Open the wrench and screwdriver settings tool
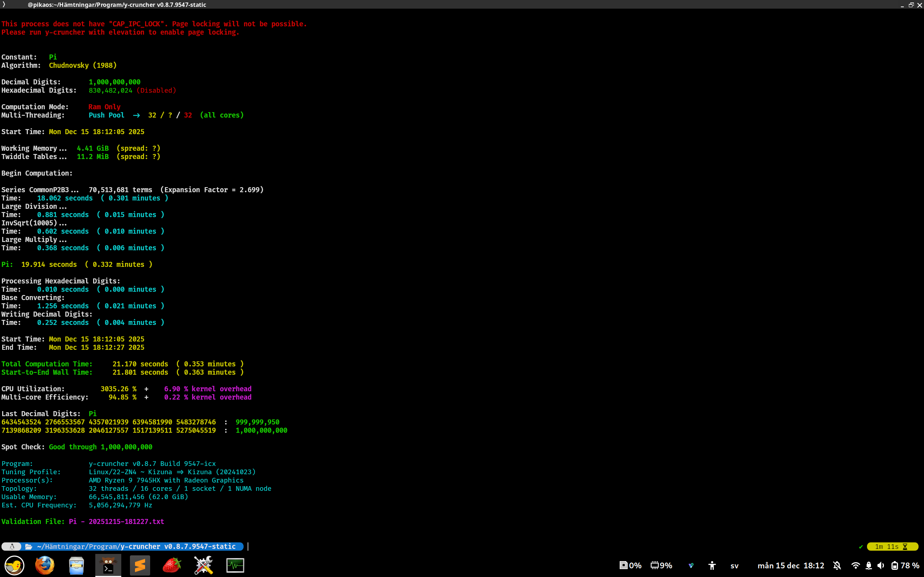The image size is (924, 577). pos(203,565)
